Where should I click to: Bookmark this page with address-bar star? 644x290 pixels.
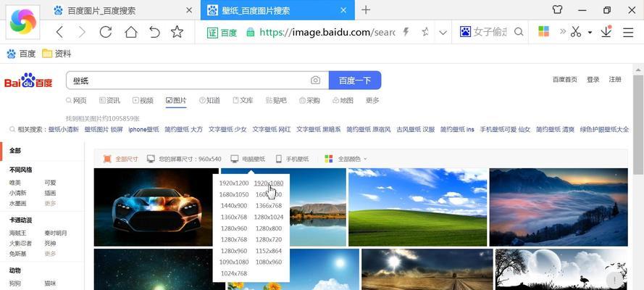pos(425,32)
